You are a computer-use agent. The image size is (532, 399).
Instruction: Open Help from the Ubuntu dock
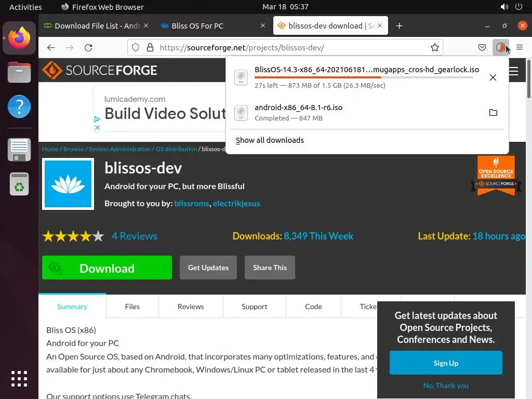[x=19, y=107]
